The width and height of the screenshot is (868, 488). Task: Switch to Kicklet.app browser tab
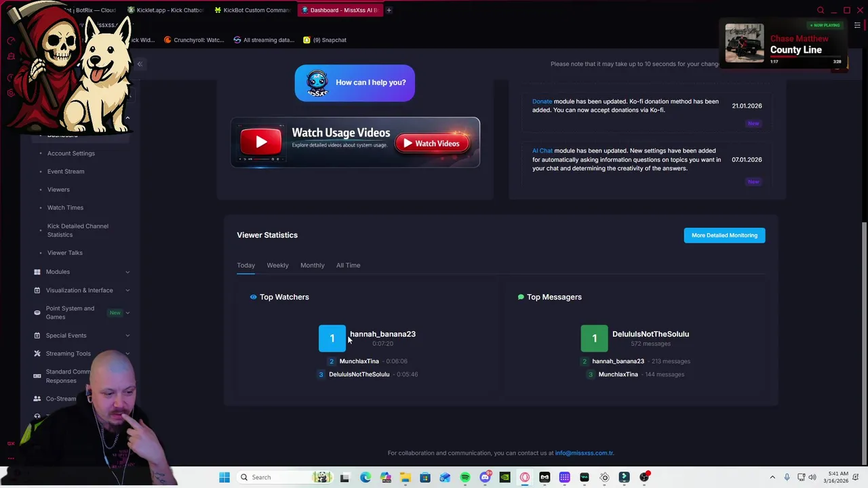click(x=166, y=10)
